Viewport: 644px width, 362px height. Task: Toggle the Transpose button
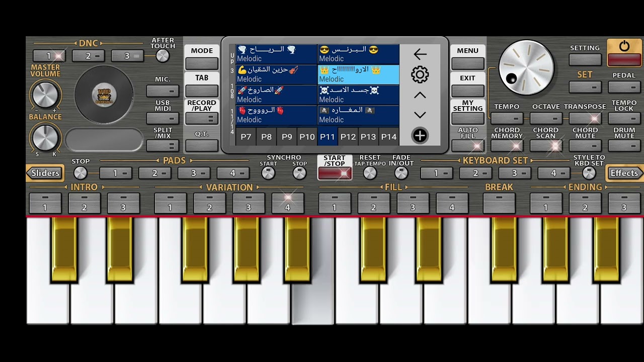click(585, 119)
